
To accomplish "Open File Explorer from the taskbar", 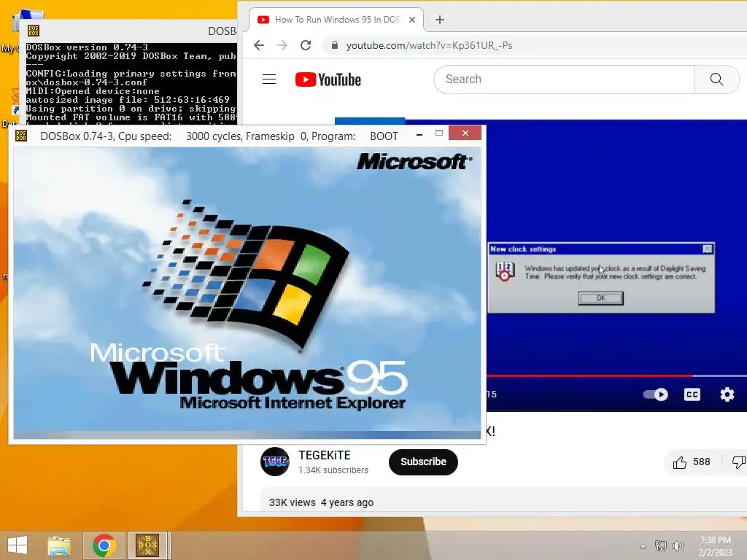I will tap(59, 545).
